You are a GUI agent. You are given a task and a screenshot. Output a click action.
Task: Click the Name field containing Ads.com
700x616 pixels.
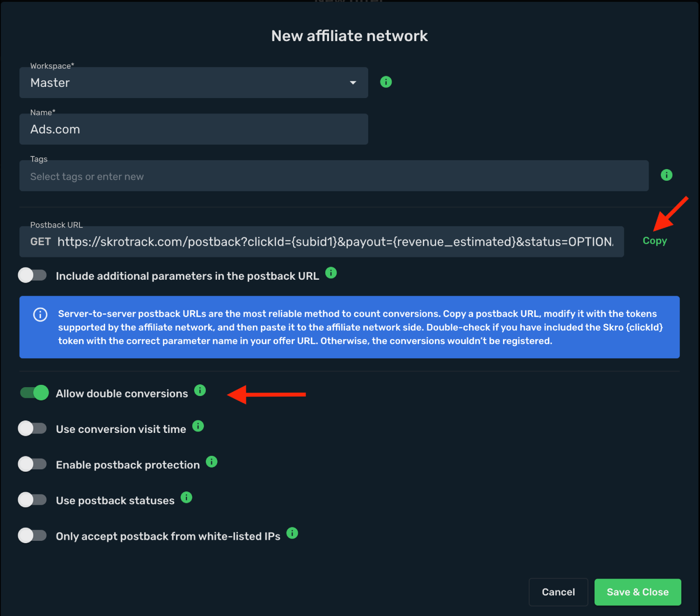coord(194,129)
